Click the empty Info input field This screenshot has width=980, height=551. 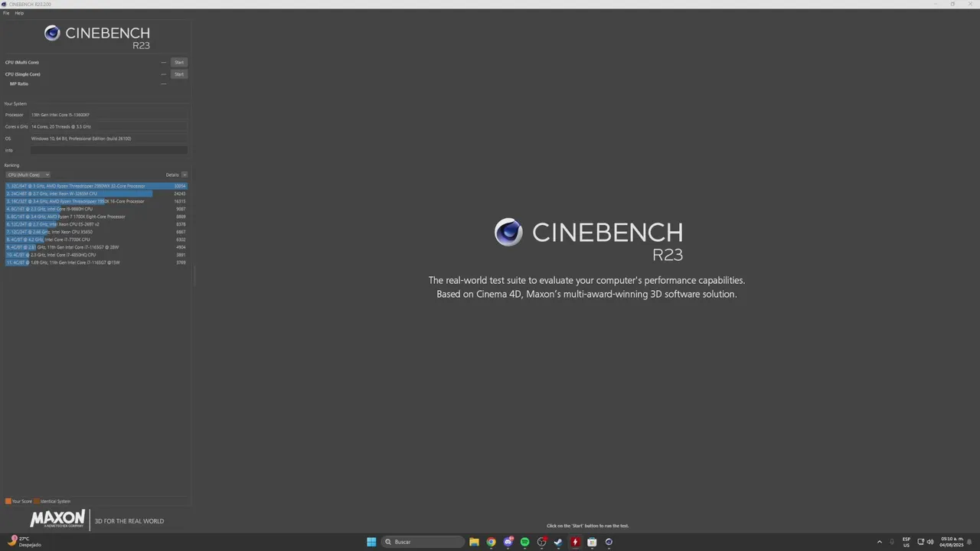click(x=109, y=150)
